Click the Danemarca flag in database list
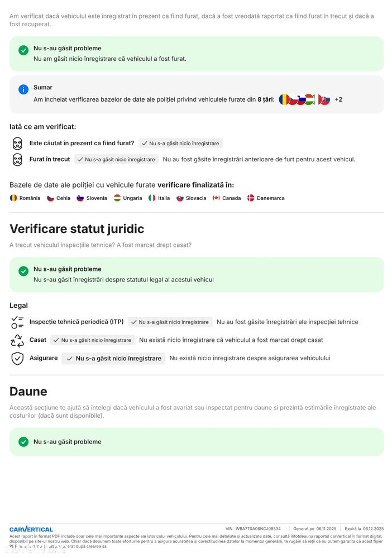This screenshot has width=392, height=558. [x=251, y=198]
